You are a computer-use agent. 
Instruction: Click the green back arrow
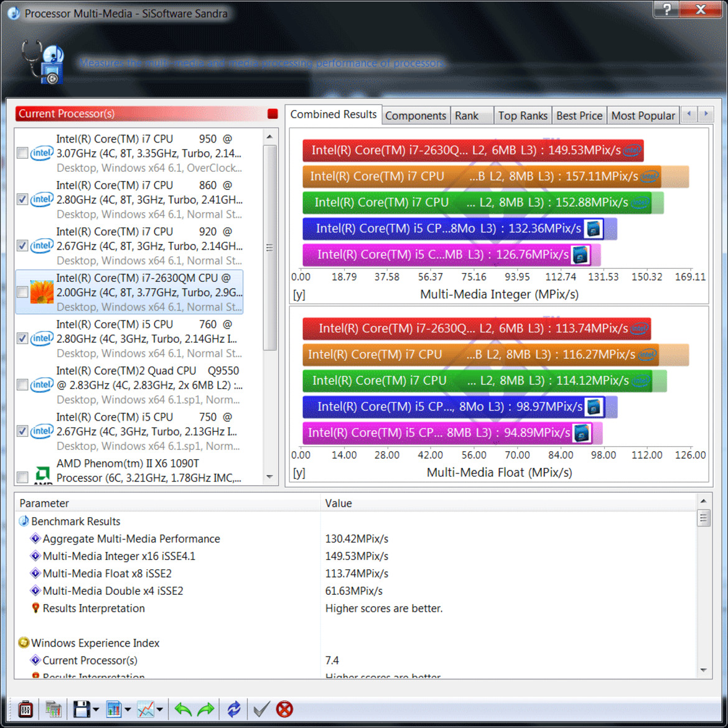click(183, 709)
